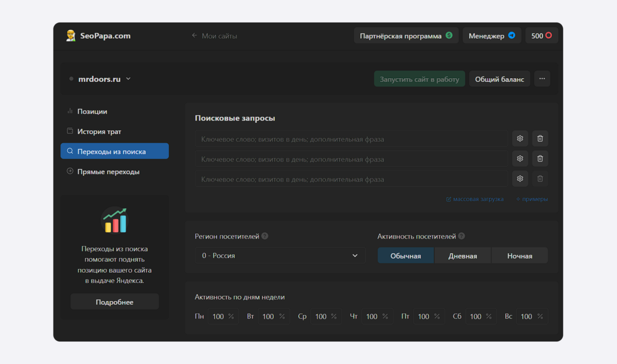Set visitor activity to Ночная
The image size is (617, 364).
(519, 256)
